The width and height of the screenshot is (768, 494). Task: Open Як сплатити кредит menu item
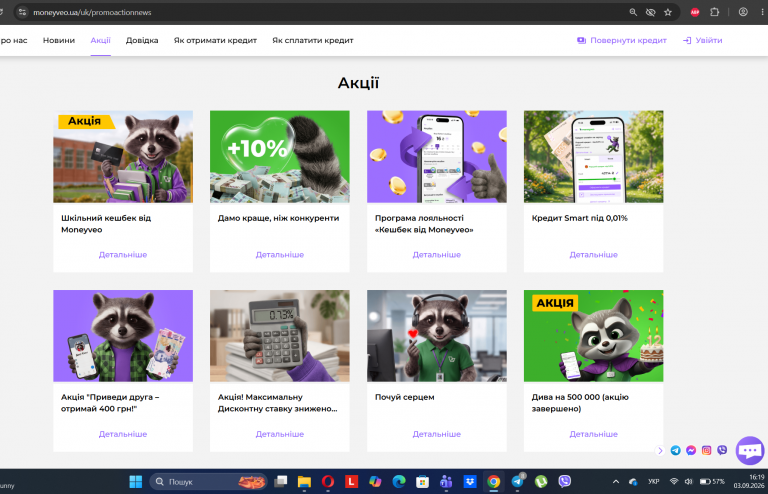[312, 40]
